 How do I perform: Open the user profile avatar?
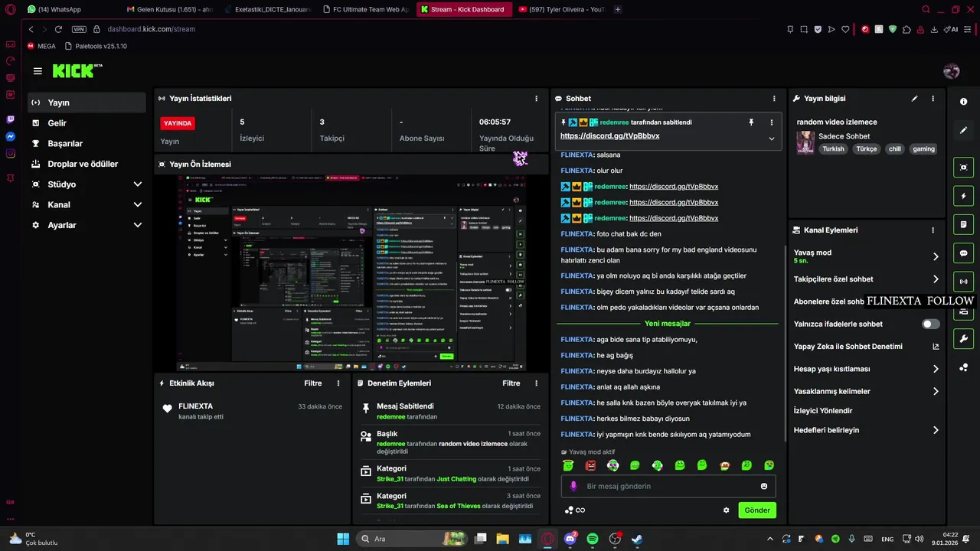click(x=952, y=71)
